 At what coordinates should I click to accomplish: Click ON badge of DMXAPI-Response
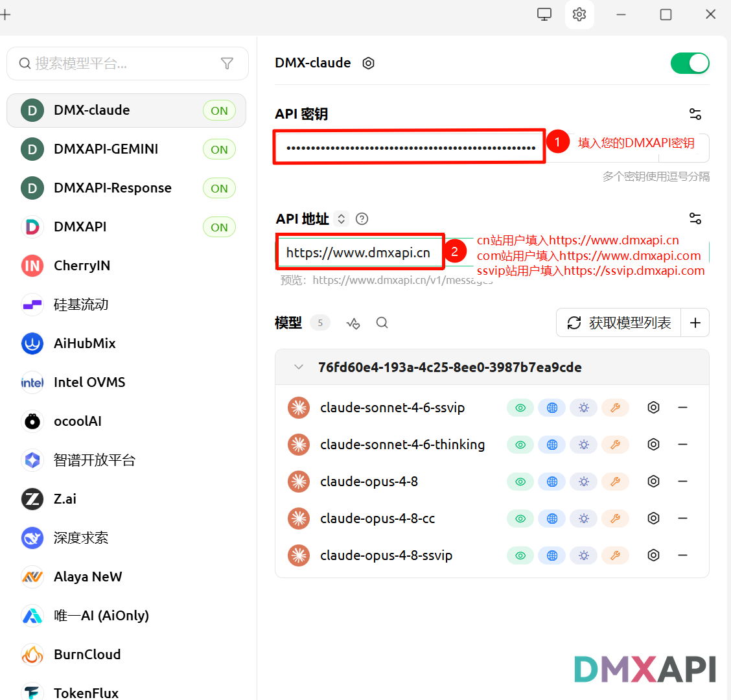pyautogui.click(x=219, y=189)
